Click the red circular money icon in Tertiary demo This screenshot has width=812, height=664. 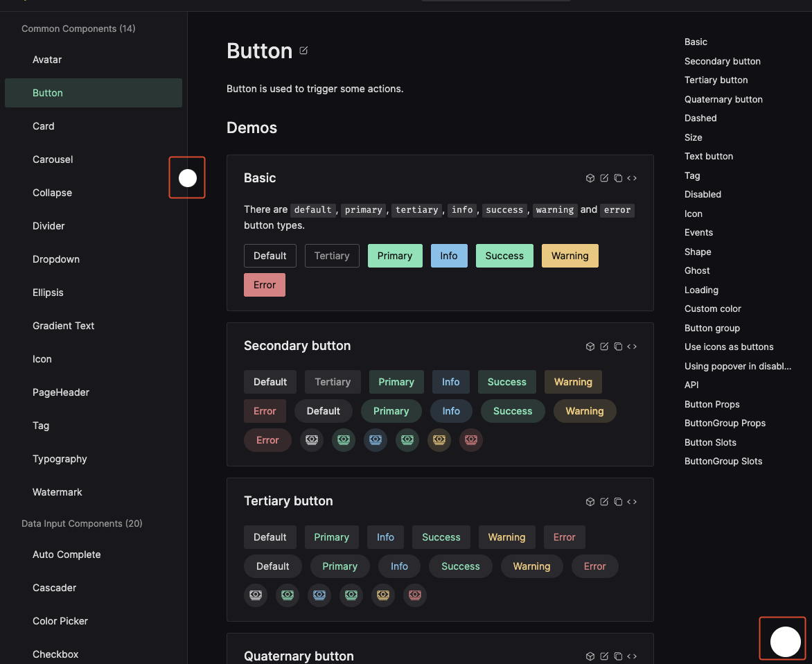tap(414, 595)
